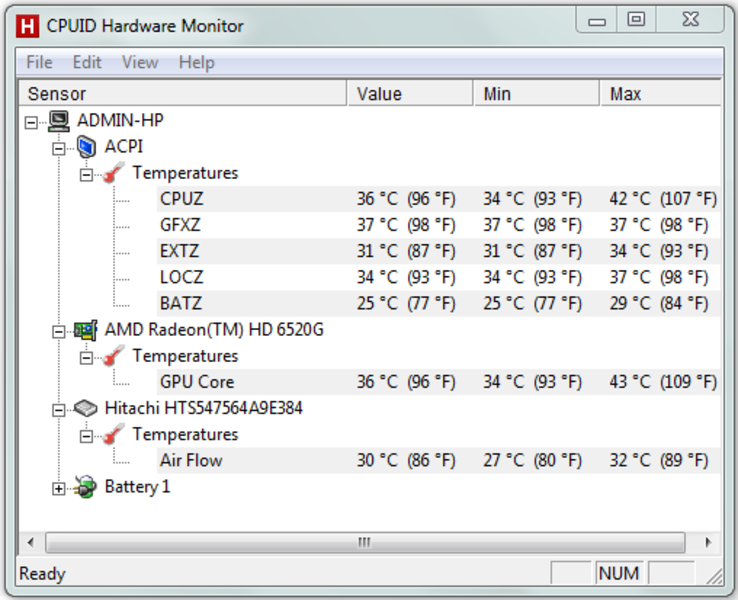Open the Help menu
This screenshot has height=600, width=738.
tap(197, 63)
